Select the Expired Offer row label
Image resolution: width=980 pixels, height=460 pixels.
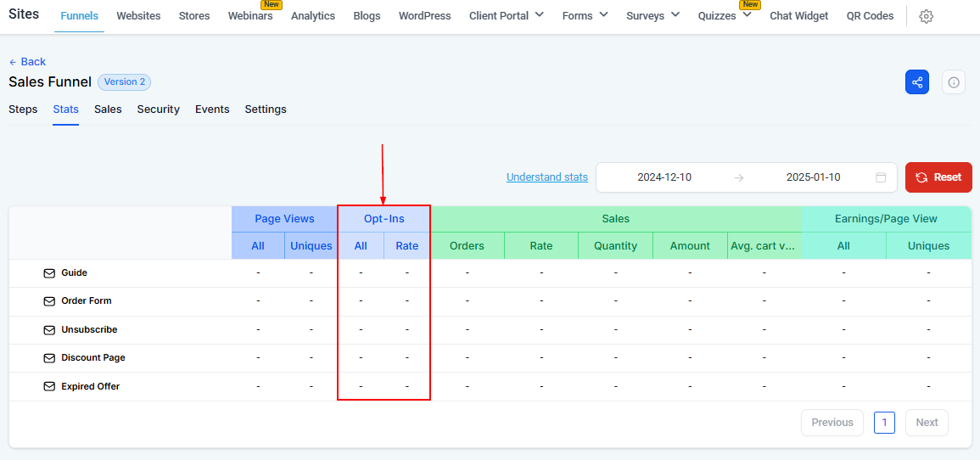[91, 386]
